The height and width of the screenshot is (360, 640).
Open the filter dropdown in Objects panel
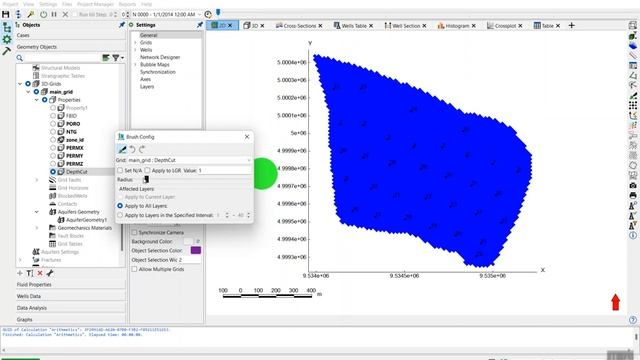pos(118,58)
